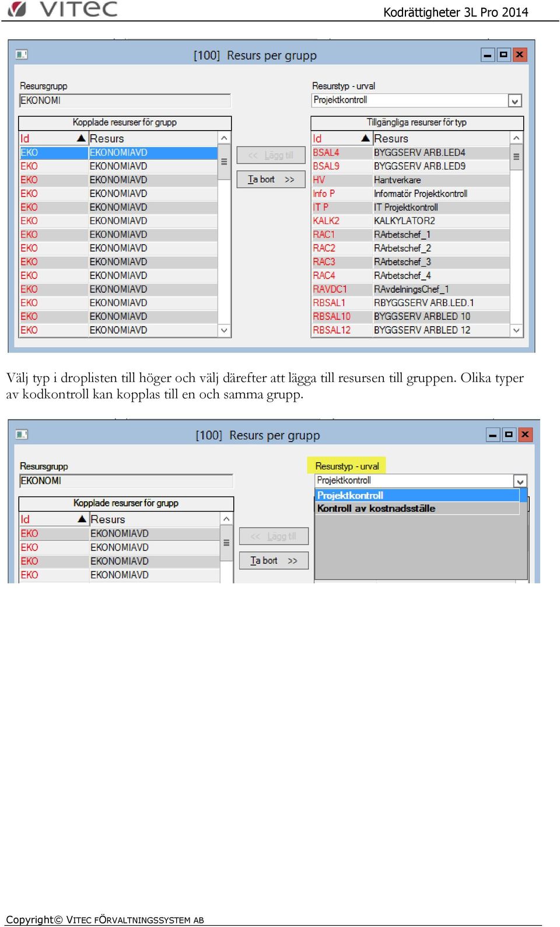Select the RBSAL1 row
This screenshot has width=560, height=927.
[x=411, y=303]
